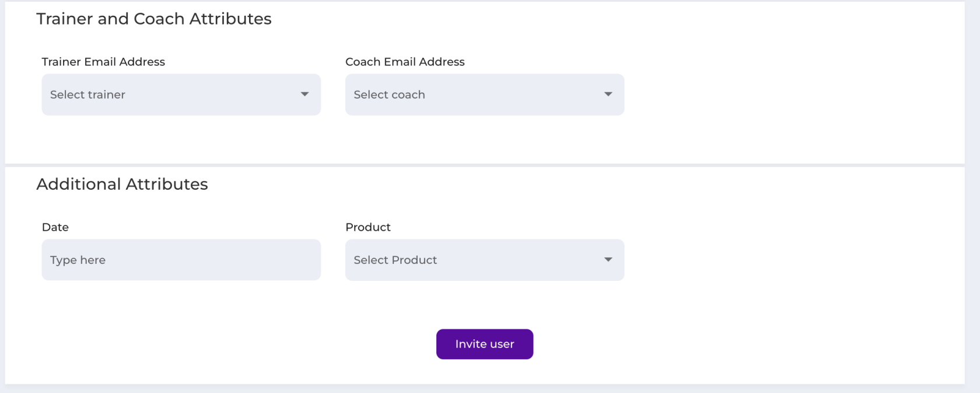Click the Coach Email Address label
Image resolution: width=980 pixels, height=393 pixels.
tap(405, 62)
